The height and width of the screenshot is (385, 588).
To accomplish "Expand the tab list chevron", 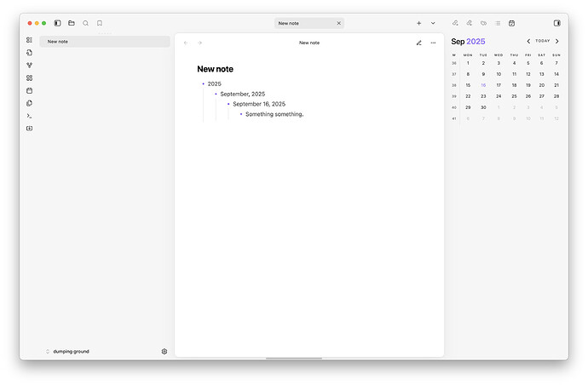I will (433, 23).
